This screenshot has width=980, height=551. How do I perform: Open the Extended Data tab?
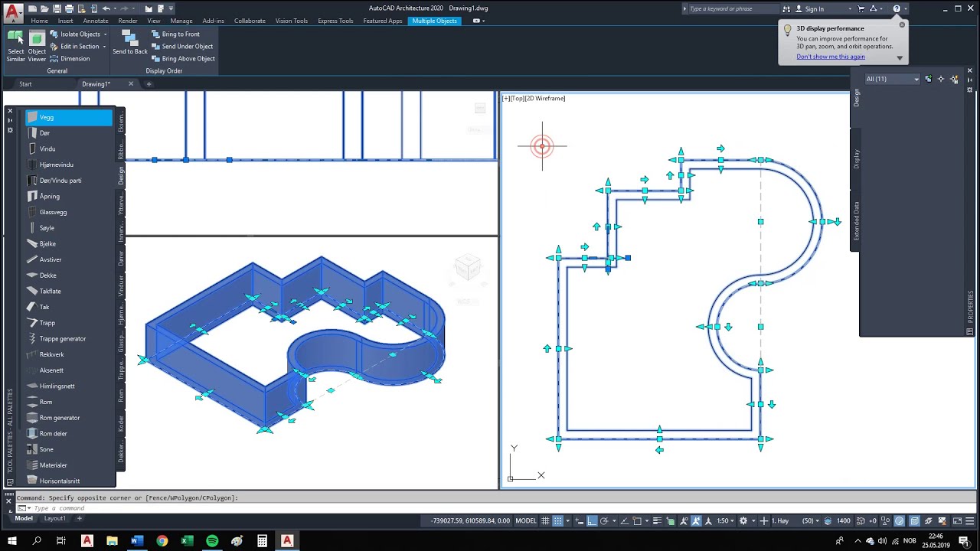point(856,221)
